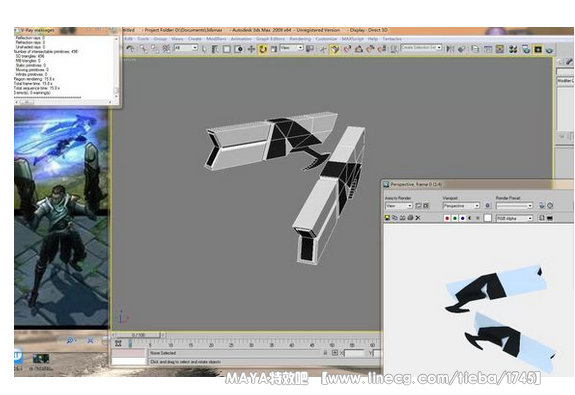This screenshot has height=395, width=575.
Task: Click the Quick Render teapot icon
Action: 549,50
